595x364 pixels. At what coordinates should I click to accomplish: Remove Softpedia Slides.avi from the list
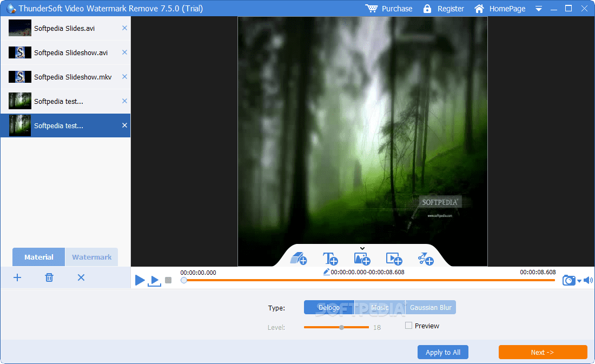[x=124, y=28]
